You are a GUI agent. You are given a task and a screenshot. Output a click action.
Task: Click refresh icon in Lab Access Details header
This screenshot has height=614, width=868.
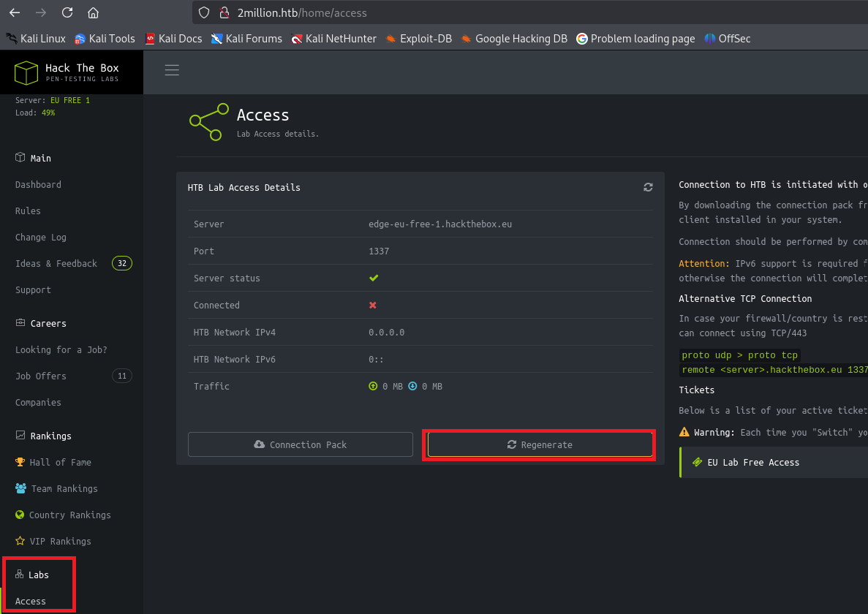click(648, 187)
